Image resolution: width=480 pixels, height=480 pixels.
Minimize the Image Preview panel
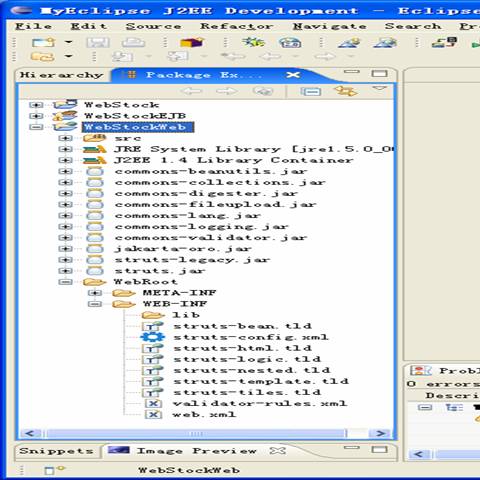tap(352, 448)
